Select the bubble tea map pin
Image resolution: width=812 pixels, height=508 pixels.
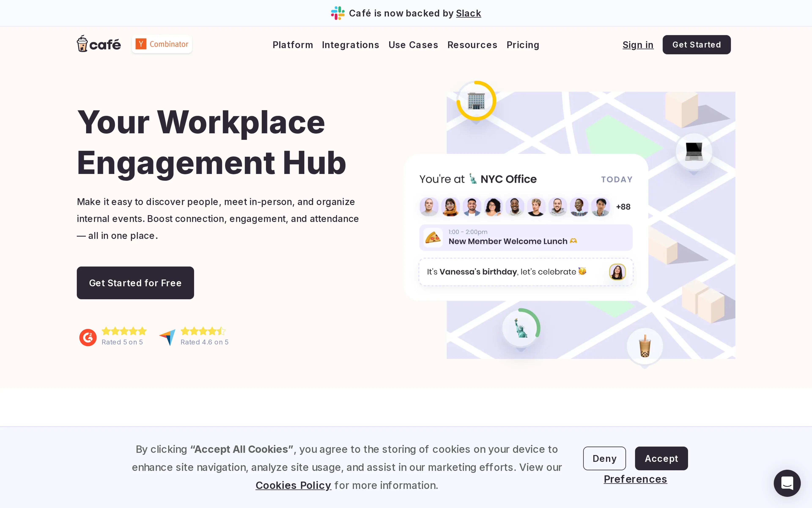pyautogui.click(x=645, y=346)
